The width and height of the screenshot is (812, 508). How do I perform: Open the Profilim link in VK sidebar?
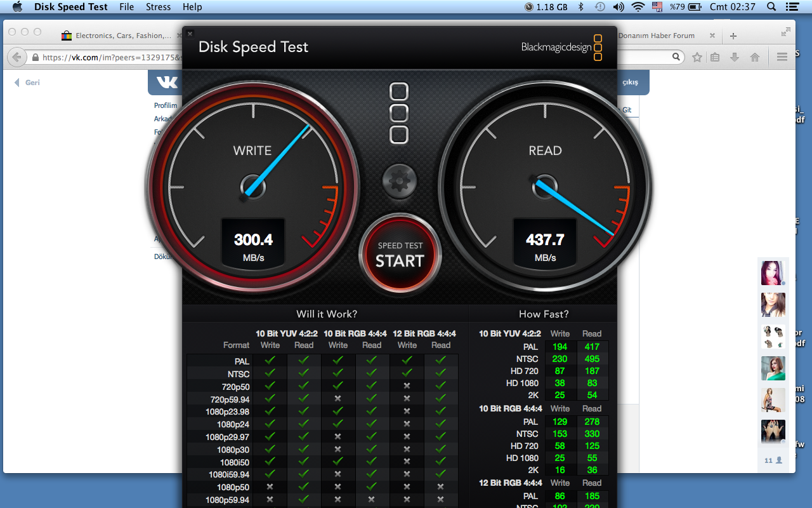(x=166, y=105)
